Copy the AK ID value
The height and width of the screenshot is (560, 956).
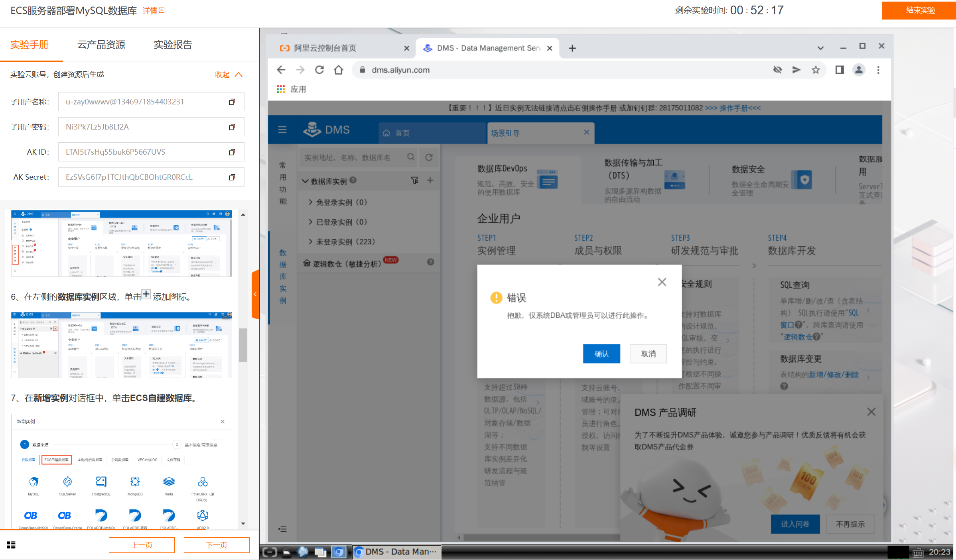coord(232,152)
